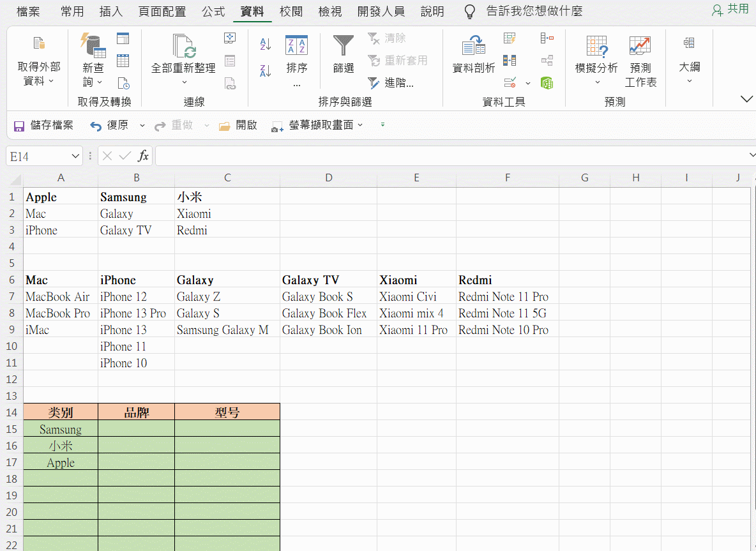Select the cell containing MacBook Pro

(x=61, y=313)
